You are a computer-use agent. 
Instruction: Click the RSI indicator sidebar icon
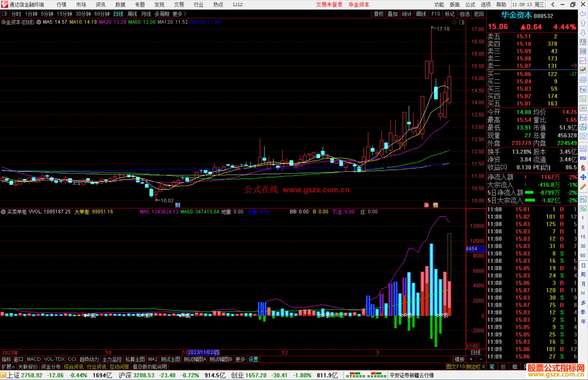point(583,158)
